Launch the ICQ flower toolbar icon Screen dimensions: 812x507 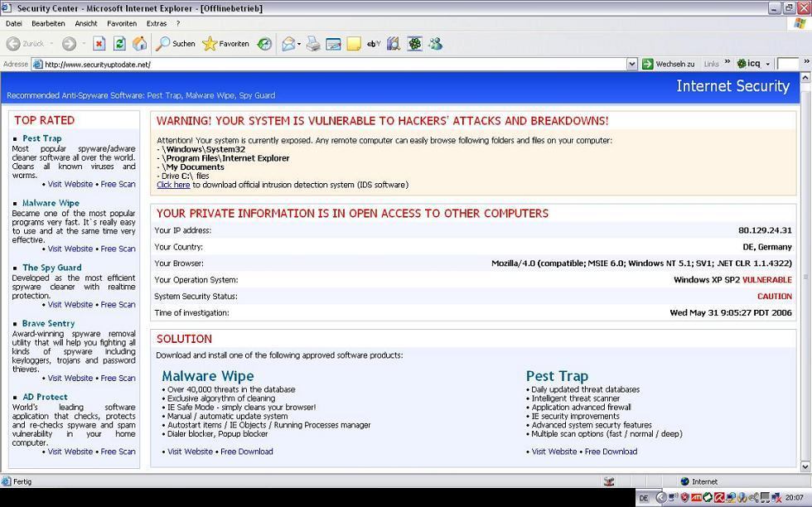tap(415, 44)
